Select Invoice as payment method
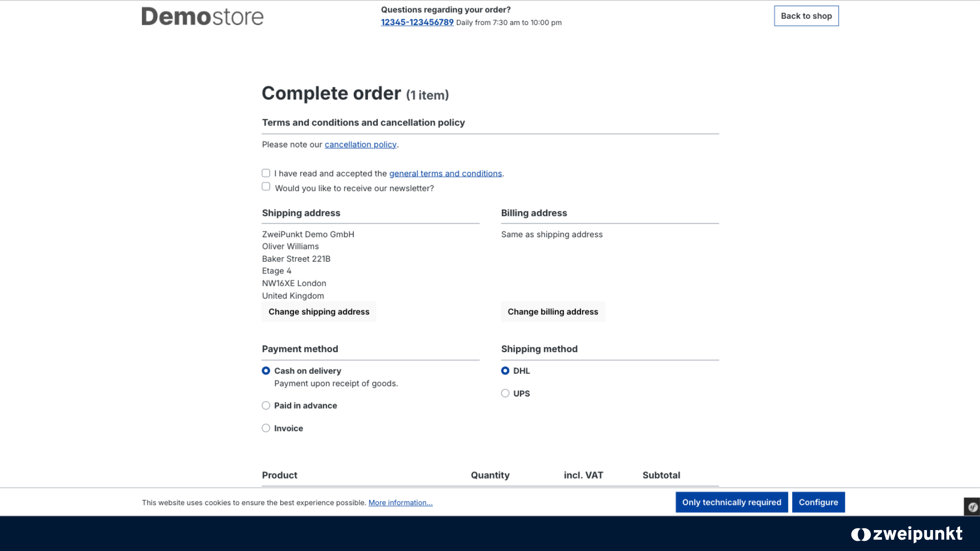Viewport: 980px width, 551px height. (x=266, y=429)
